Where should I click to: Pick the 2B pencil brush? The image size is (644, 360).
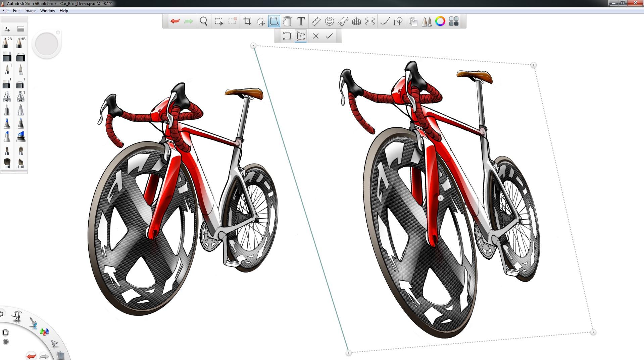(x=7, y=43)
